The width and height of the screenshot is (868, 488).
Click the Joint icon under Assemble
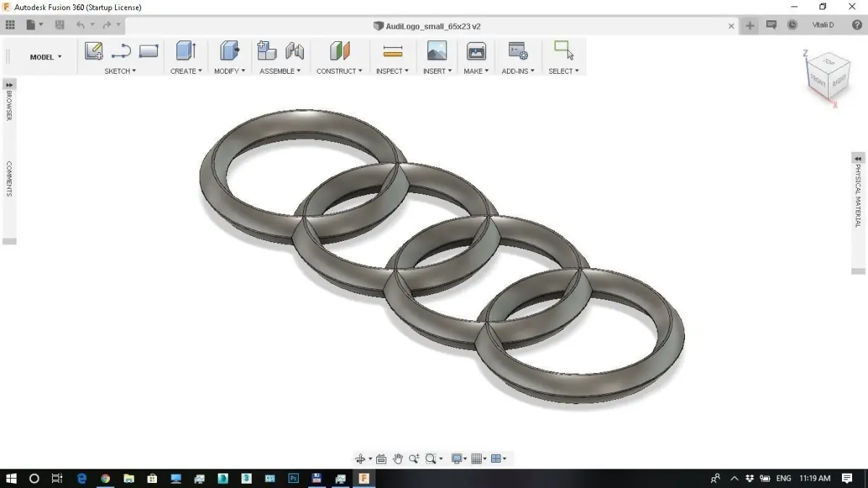[294, 51]
